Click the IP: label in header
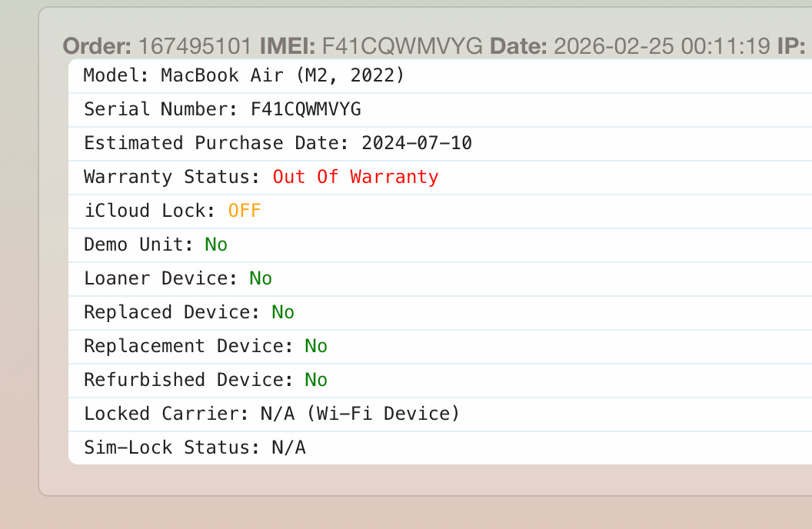The height and width of the screenshot is (529, 812). (x=791, y=46)
